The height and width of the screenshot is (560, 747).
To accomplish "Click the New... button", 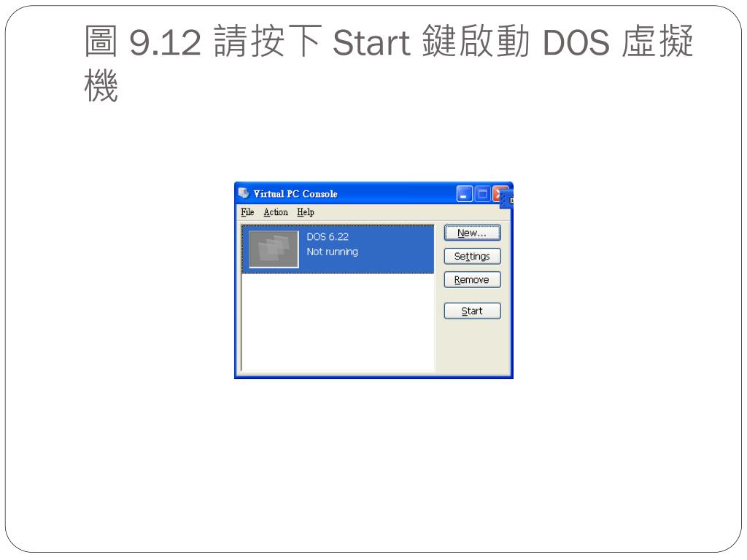I will [472, 233].
